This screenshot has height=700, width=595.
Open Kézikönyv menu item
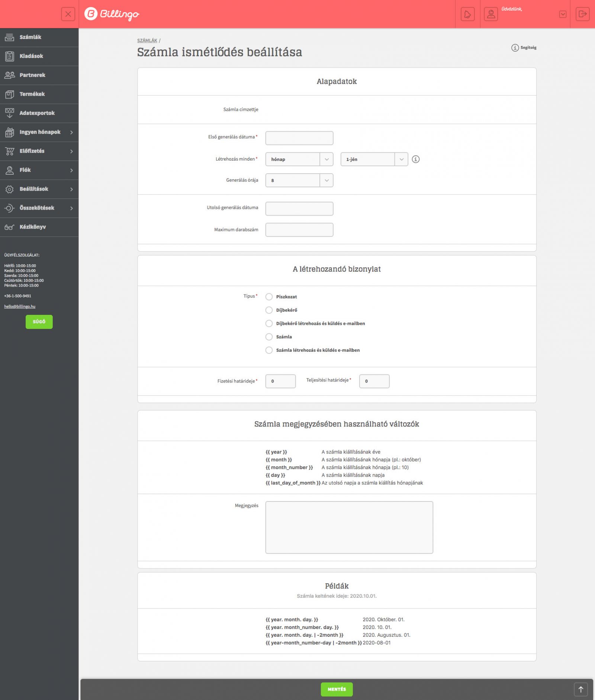click(x=39, y=227)
